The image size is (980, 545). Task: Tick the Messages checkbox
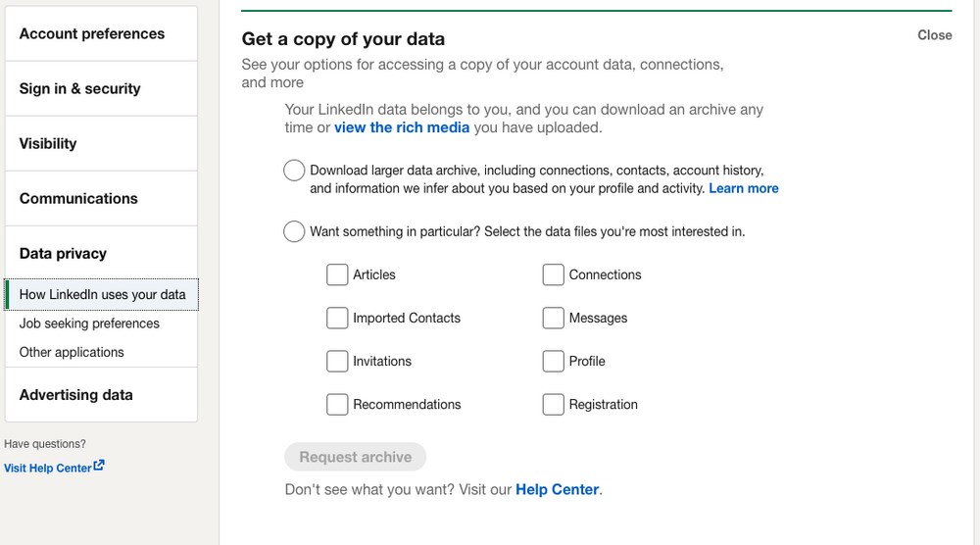[553, 318]
